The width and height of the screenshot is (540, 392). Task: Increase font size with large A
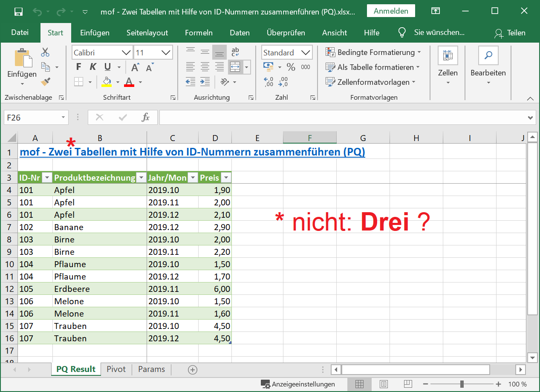coord(135,67)
